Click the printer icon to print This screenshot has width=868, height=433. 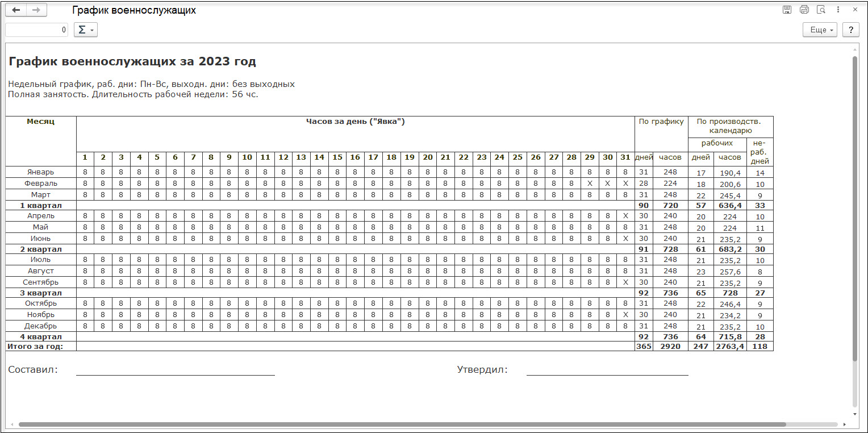(x=804, y=10)
